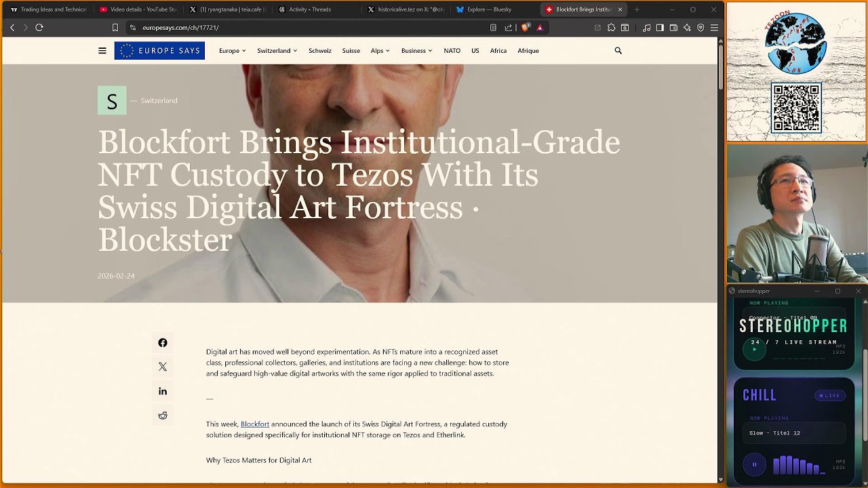Click Slow - Titel 12 now playing box
This screenshot has width=868, height=488.
click(794, 432)
